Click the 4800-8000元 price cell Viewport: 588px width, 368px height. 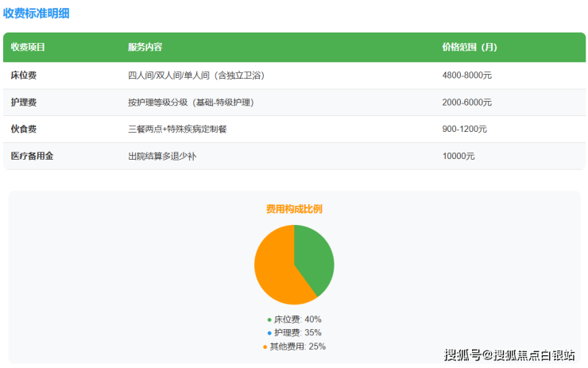[466, 76]
